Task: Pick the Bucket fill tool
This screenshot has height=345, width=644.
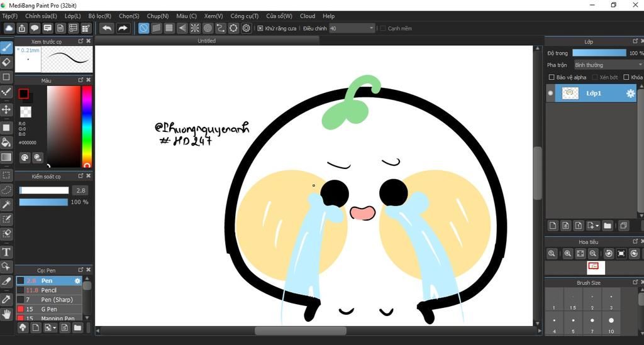Action: [6, 143]
